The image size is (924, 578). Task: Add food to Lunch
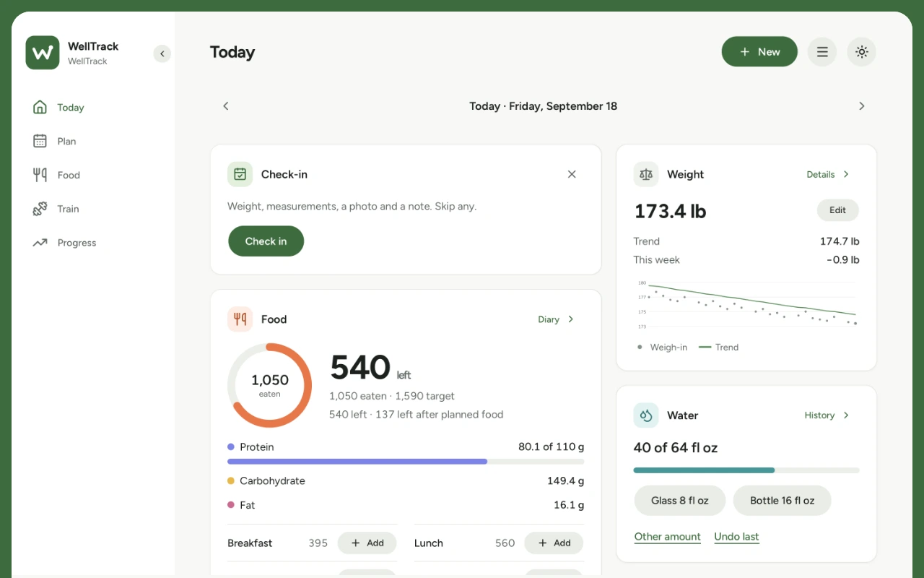[x=554, y=543]
